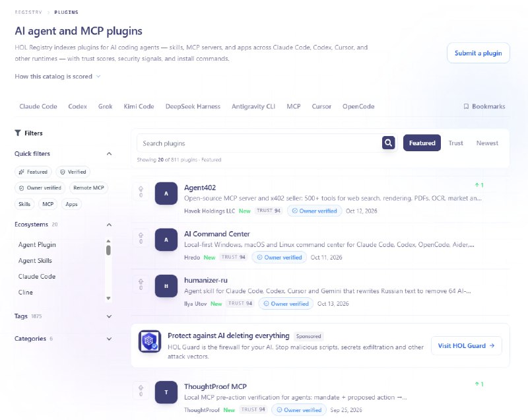Image resolution: width=528 pixels, height=420 pixels.
Task: Toggle the Featured quick filter
Action: (34, 172)
